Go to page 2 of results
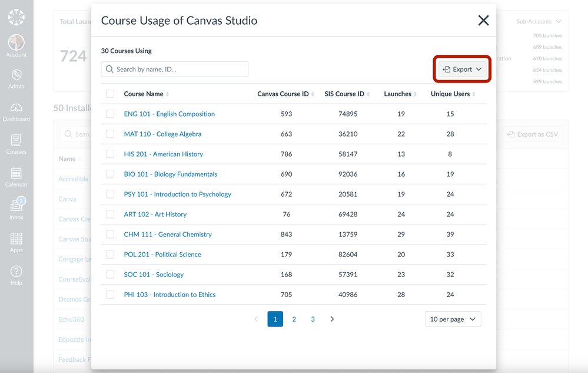Image resolution: width=588 pixels, height=373 pixels. pos(294,319)
